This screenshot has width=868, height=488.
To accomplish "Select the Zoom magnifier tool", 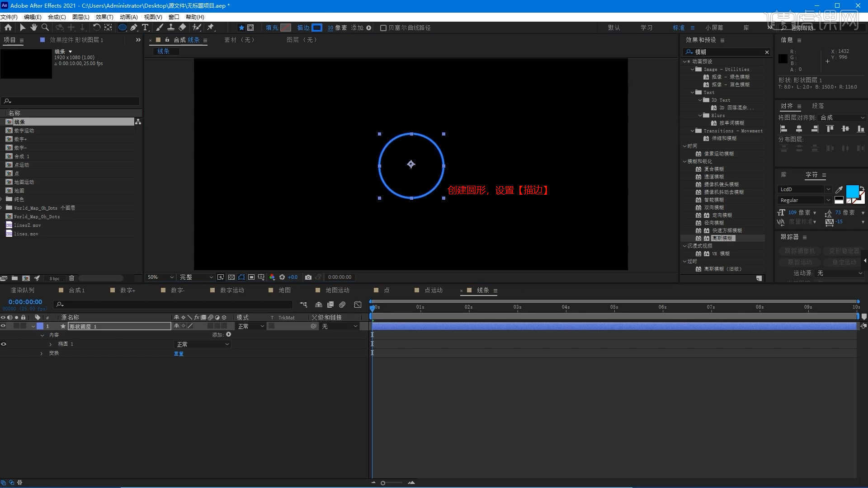I will 45,28.
